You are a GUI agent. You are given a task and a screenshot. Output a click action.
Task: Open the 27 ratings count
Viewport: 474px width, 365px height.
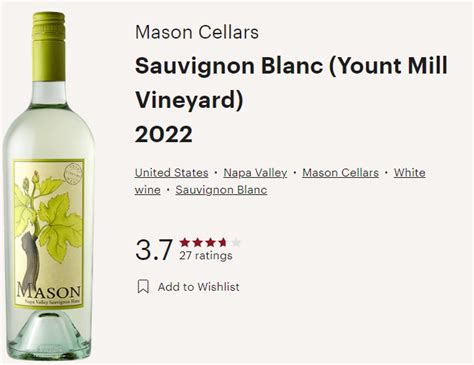(x=206, y=256)
